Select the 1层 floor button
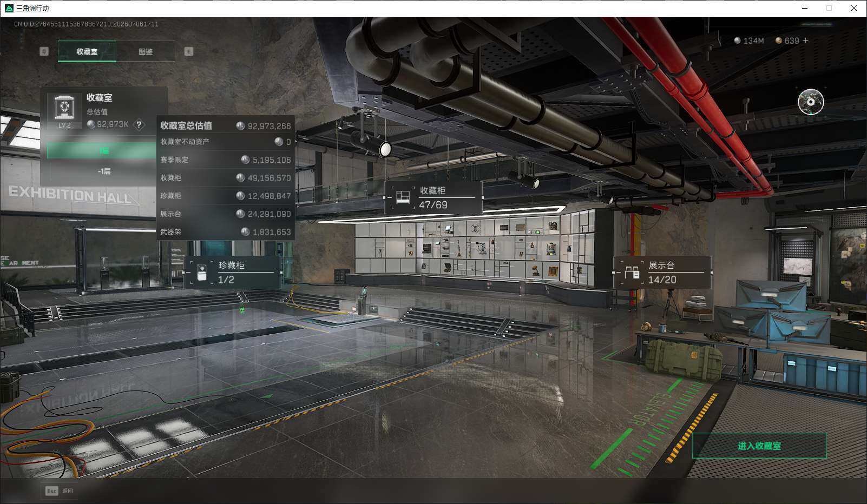 click(103, 151)
